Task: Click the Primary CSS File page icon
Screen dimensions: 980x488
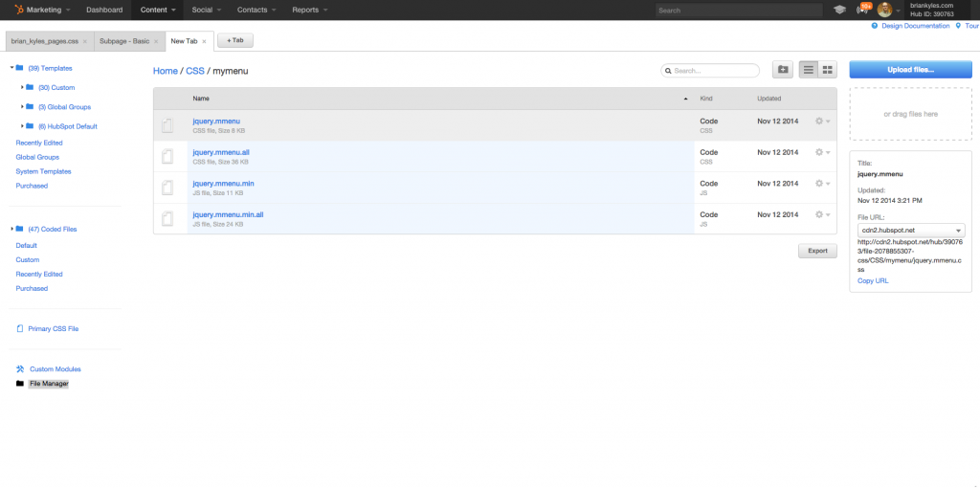Action: point(19,328)
